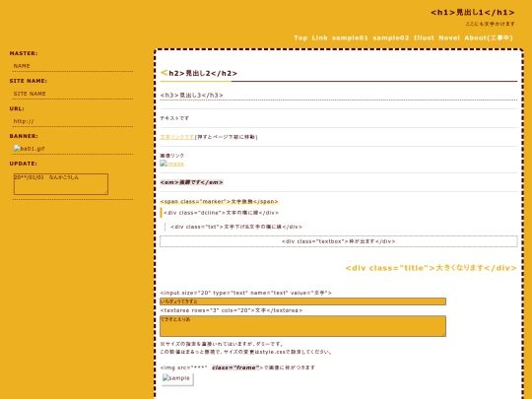Viewport: 532px width, 399px height.
Task: Go to sample02 page
Action: (391, 38)
